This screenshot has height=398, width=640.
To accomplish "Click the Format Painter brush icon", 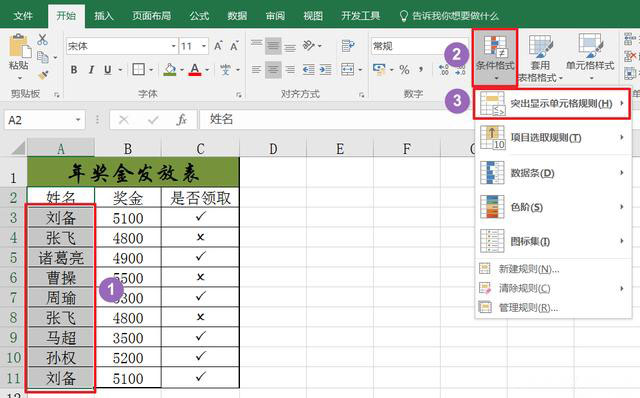I will 43,75.
